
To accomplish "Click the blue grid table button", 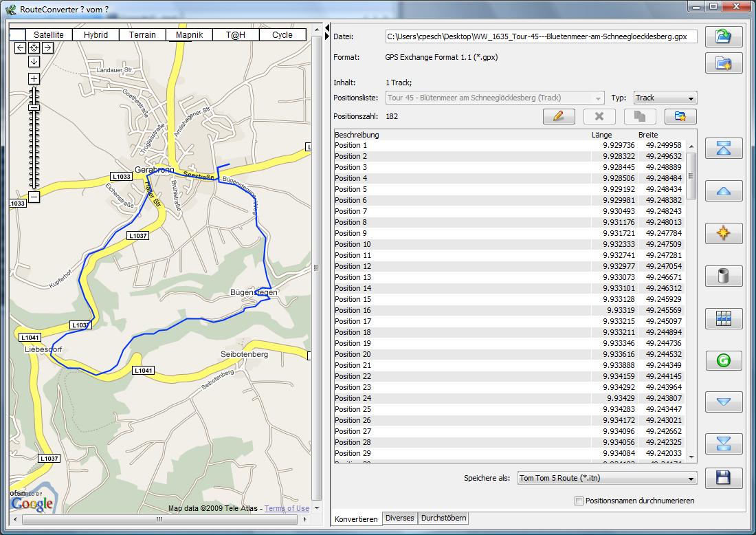I will [723, 318].
